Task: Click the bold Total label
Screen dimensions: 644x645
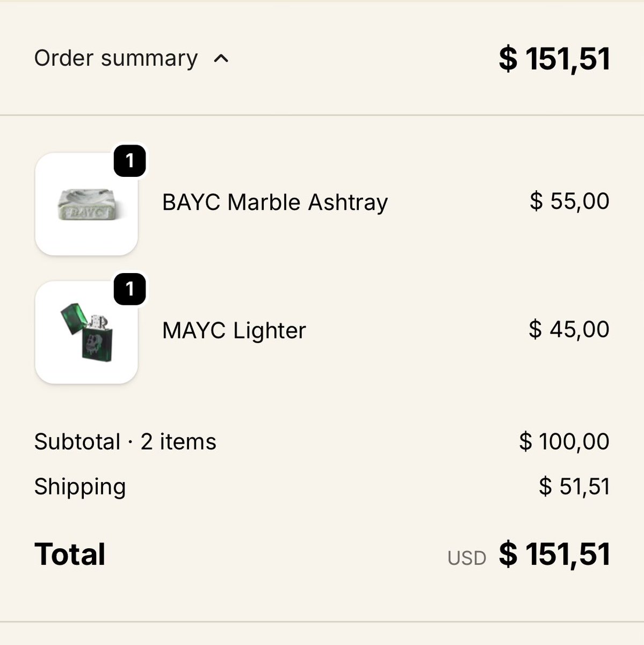Action: 70,554
